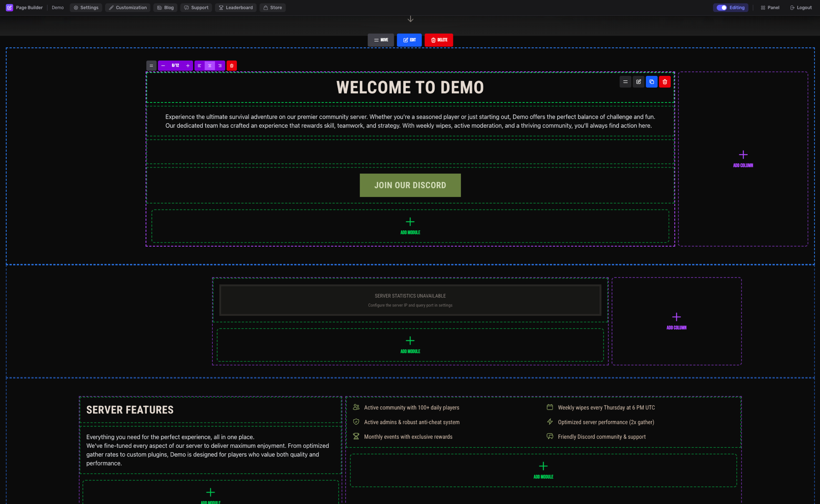Image resolution: width=820 pixels, height=504 pixels.
Task: Delete the module using red trash icon
Action: click(665, 82)
